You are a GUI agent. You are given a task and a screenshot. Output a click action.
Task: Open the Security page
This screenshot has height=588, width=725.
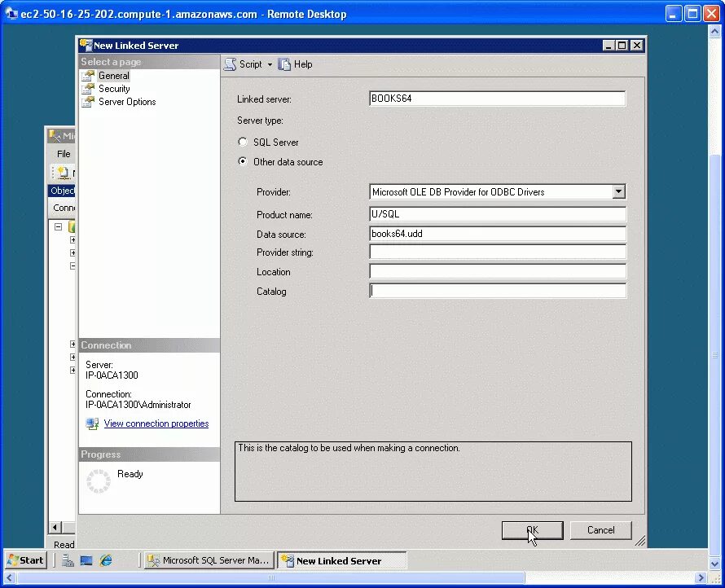click(114, 89)
